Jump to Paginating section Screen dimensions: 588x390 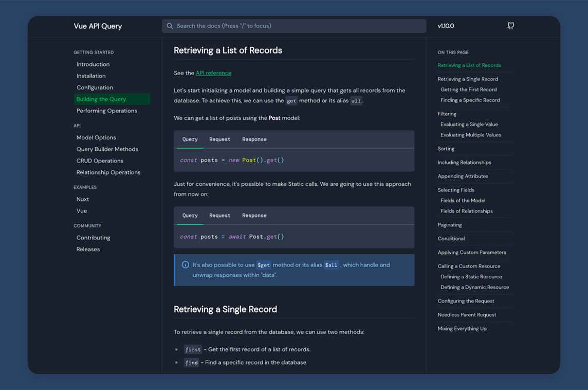point(450,225)
